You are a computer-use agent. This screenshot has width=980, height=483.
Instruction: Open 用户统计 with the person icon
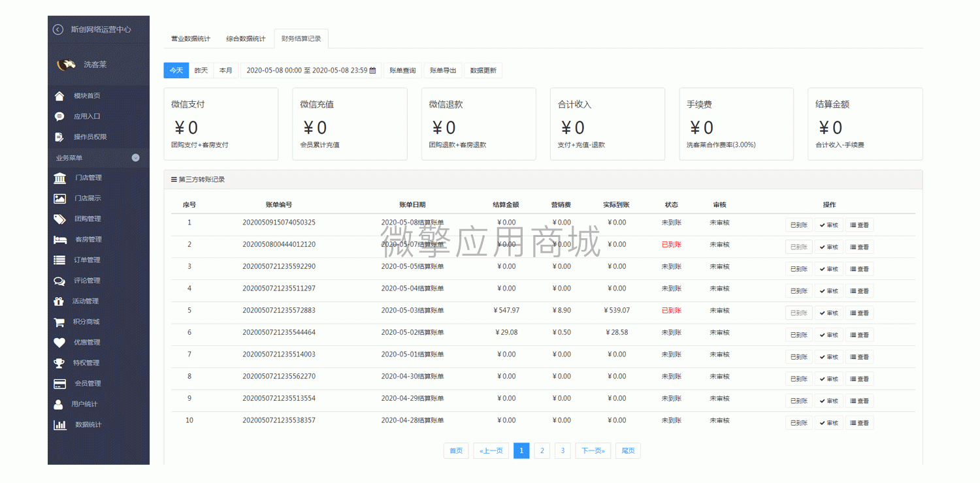point(59,404)
